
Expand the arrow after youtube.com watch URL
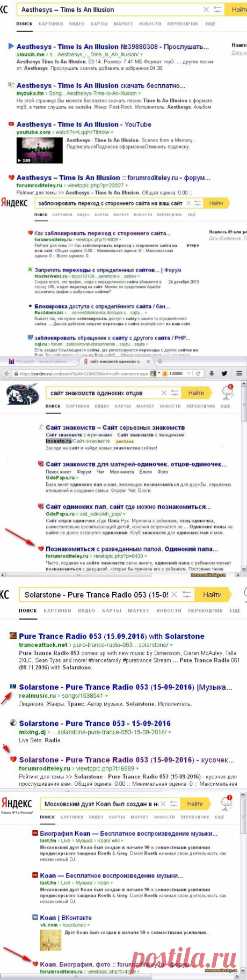[x=112, y=132]
